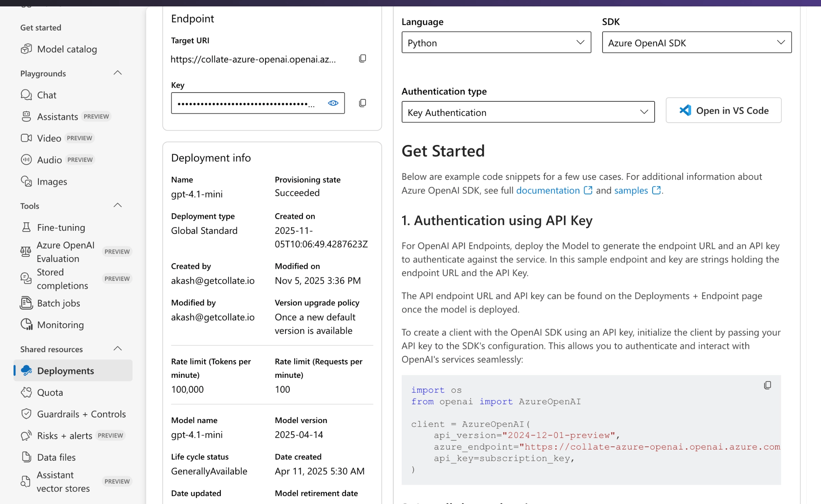
Task: Open the Chat playground
Action: pyautogui.click(x=47, y=95)
